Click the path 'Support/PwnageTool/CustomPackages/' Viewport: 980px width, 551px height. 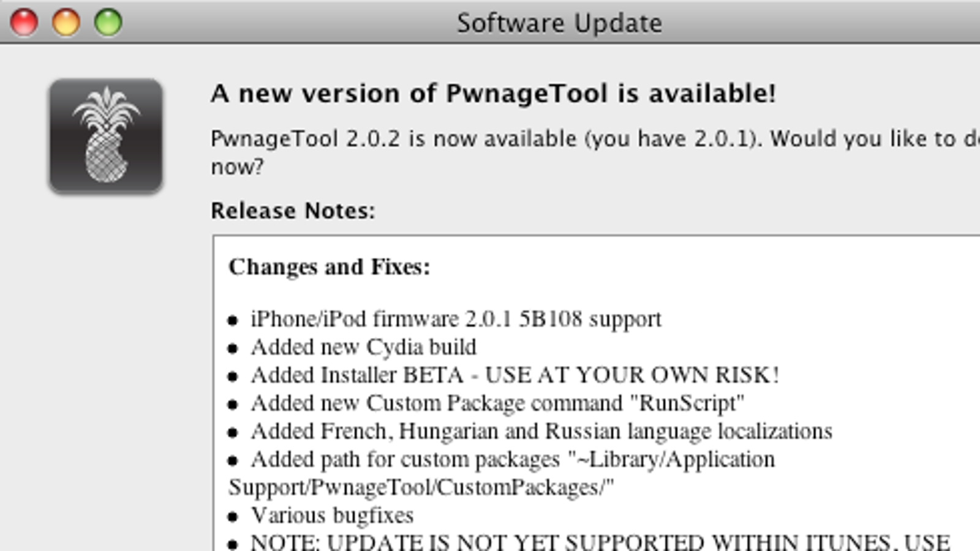[421, 488]
